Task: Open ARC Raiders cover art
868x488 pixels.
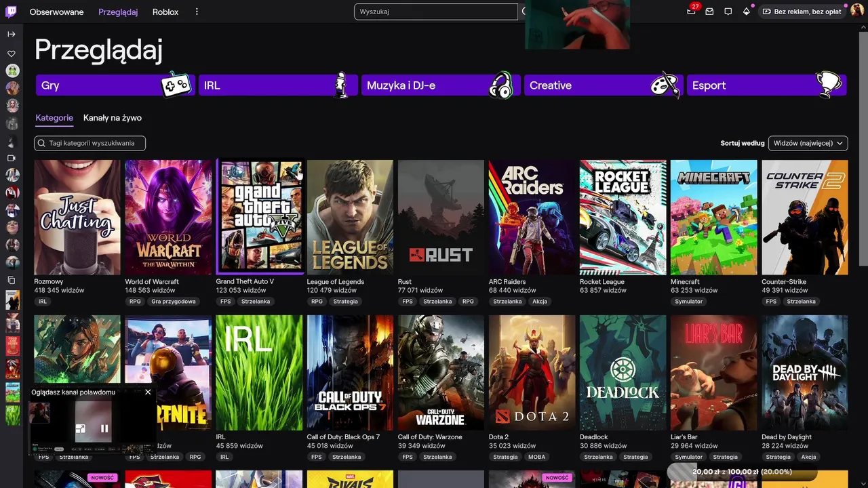Action: [532, 217]
